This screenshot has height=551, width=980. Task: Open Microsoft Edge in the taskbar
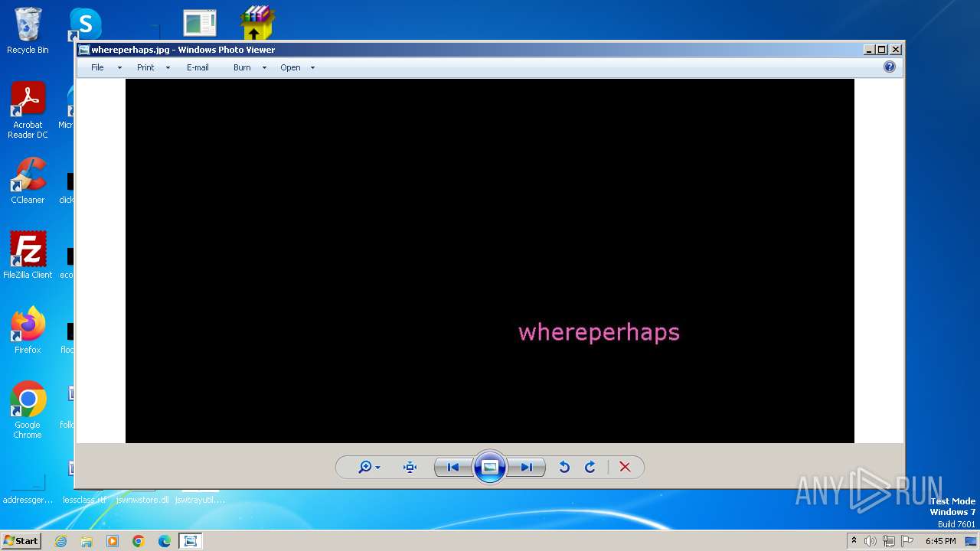[x=165, y=541]
